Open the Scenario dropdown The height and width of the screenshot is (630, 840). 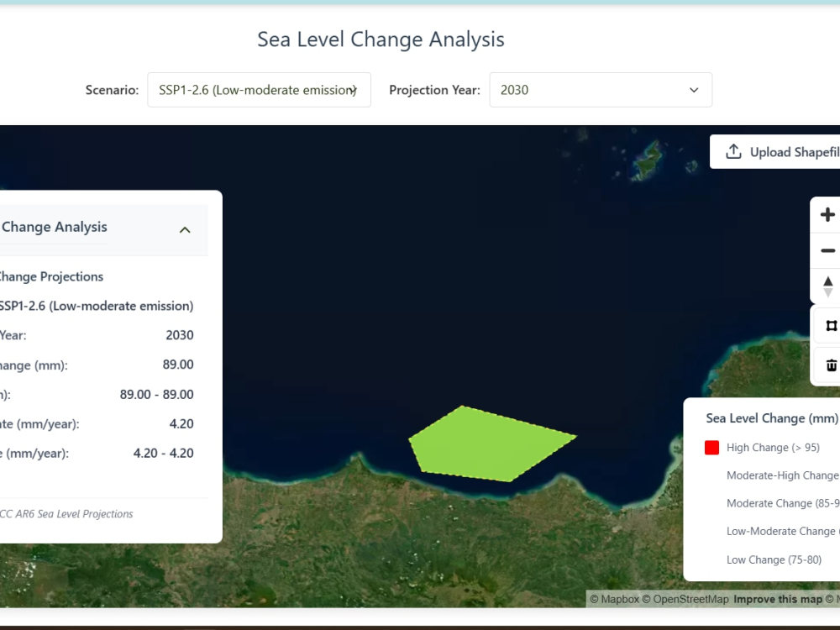coord(260,90)
